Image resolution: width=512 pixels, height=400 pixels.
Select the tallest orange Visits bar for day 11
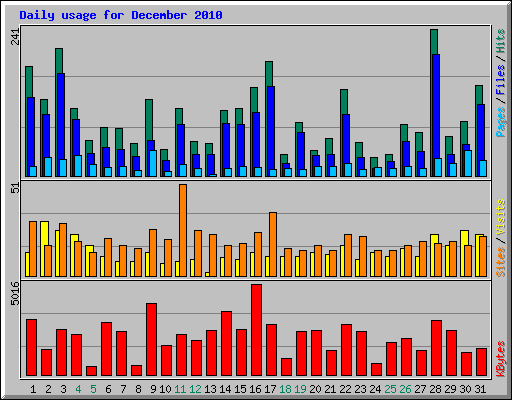click(x=183, y=230)
